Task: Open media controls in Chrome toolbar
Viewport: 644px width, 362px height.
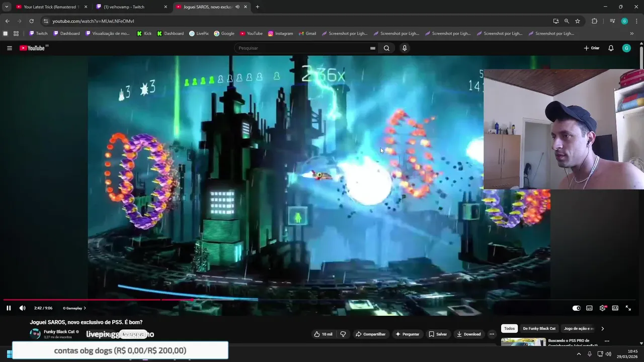Action: [x=612, y=21]
